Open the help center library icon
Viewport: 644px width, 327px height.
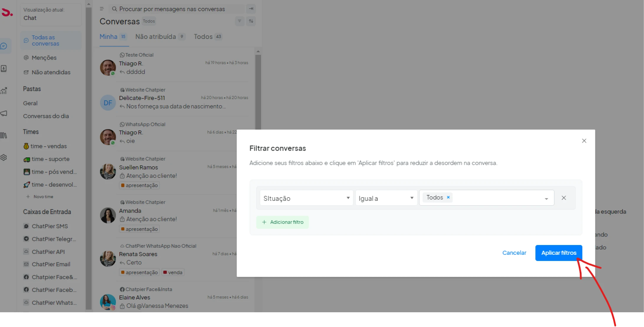point(4,135)
